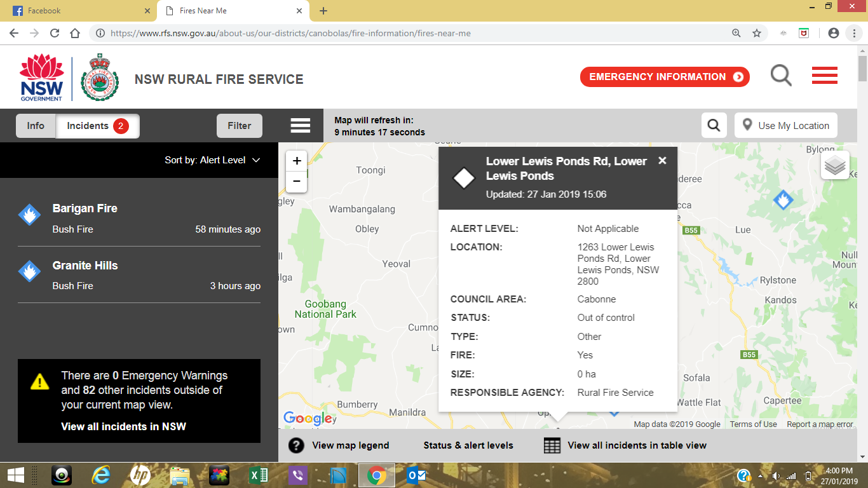This screenshot has height=488, width=868.
Task: Go to the Chrome home page
Action: click(75, 33)
